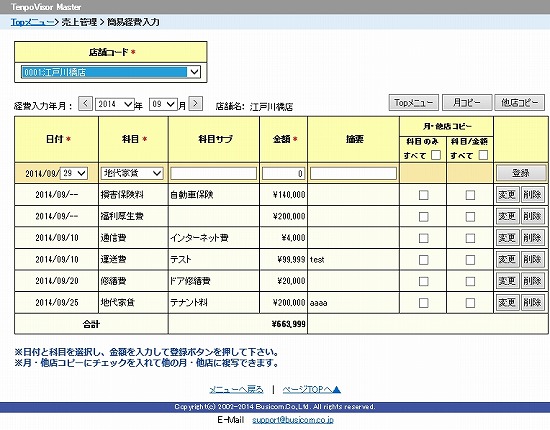Click the 他店コピー button
Screen dimensions: 550x430
coord(519,103)
